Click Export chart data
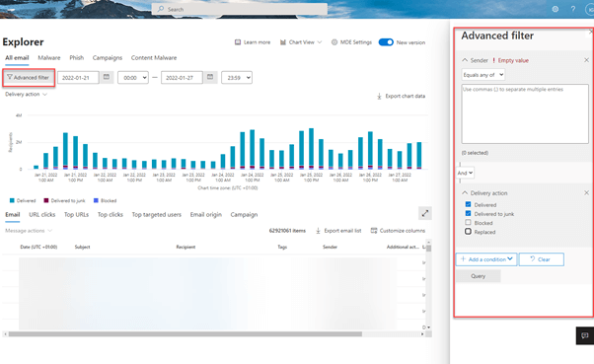This screenshot has height=364, width=594. click(x=401, y=97)
